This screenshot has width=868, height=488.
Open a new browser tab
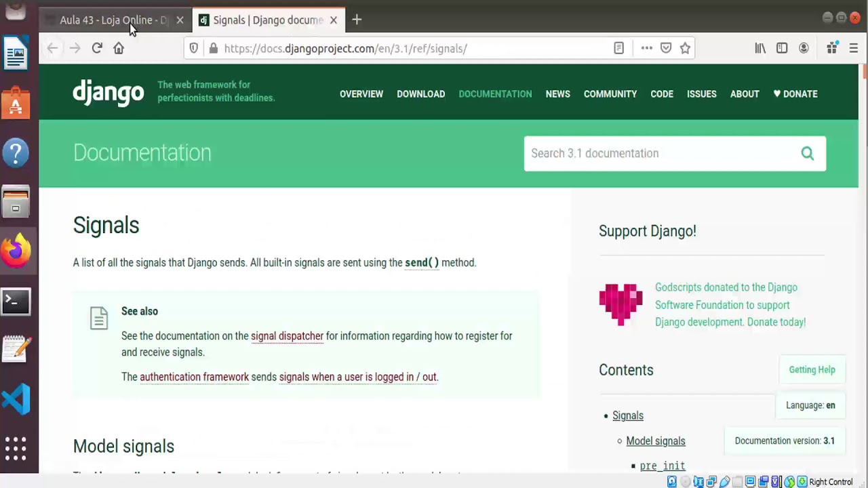[357, 20]
